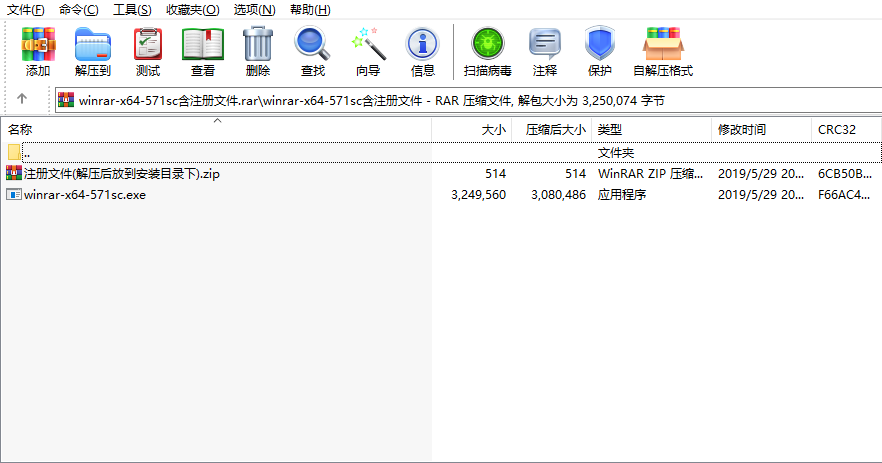The width and height of the screenshot is (882, 463).
Task: Click packed size 3,080,486
Action: (559, 195)
